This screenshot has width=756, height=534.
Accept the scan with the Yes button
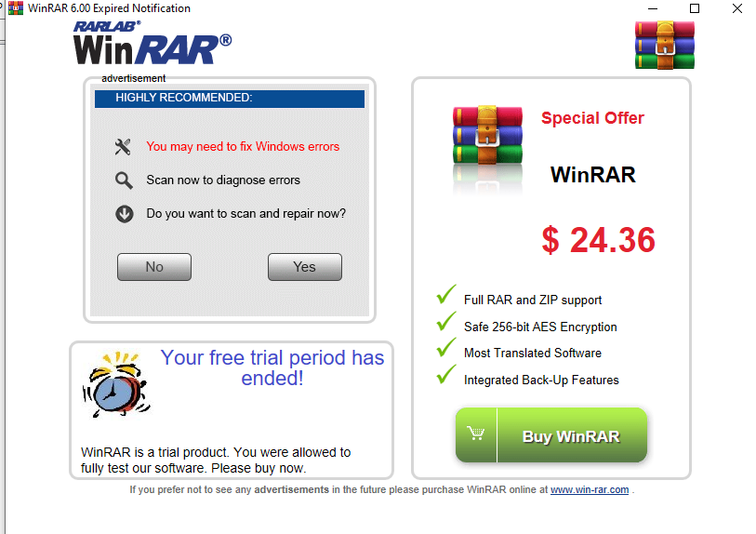[305, 267]
